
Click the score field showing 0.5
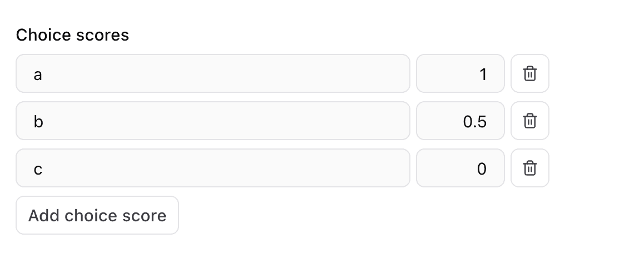tap(460, 121)
